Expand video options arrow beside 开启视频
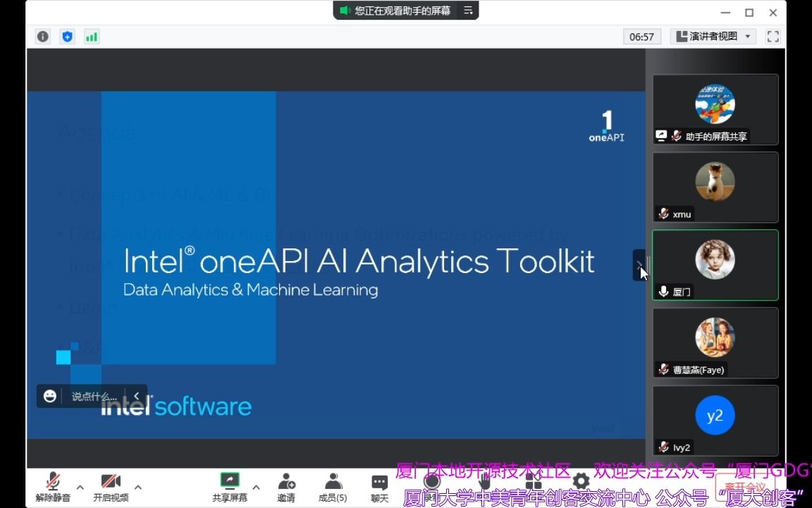Viewport: 812px width, 508px height. (x=138, y=488)
